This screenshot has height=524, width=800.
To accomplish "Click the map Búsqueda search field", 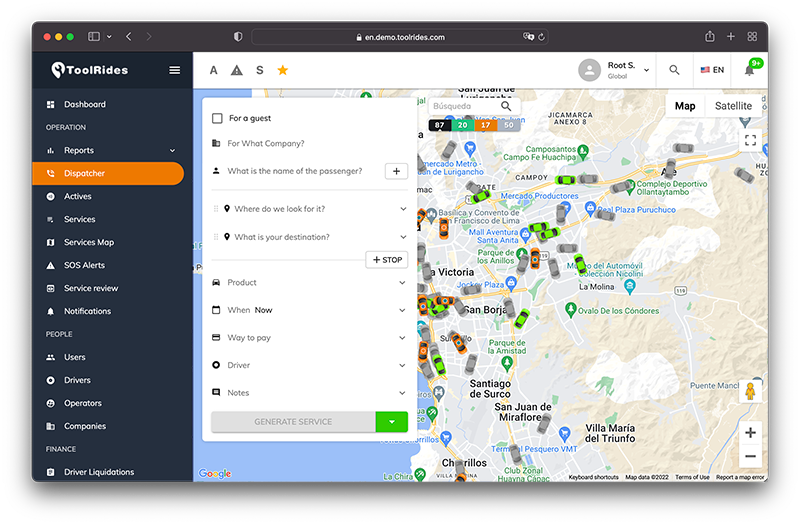I will [x=463, y=106].
